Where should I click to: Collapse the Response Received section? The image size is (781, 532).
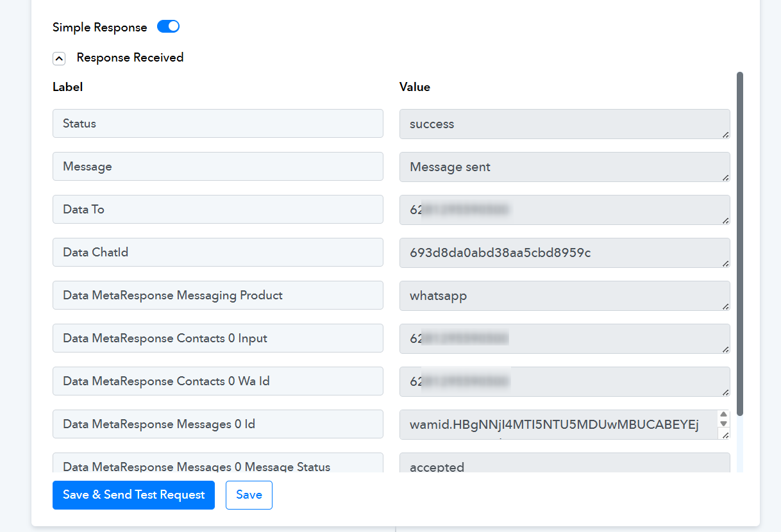[59, 58]
